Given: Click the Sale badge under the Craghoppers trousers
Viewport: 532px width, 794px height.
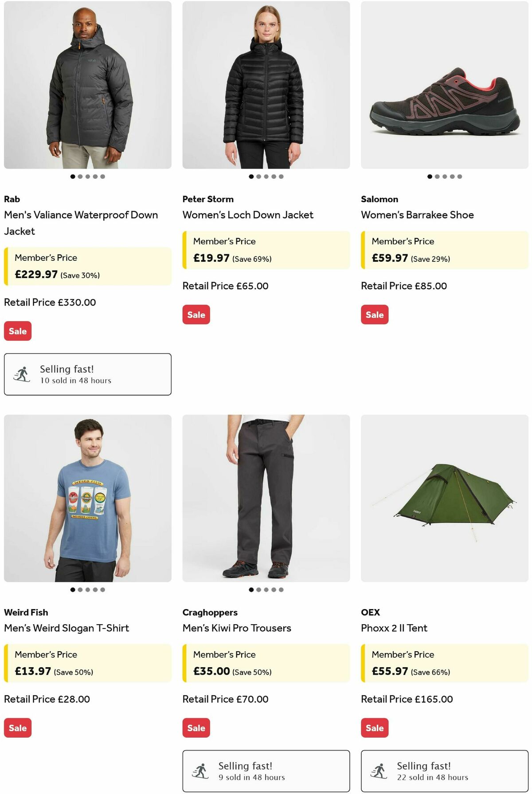Looking at the screenshot, I should point(196,727).
